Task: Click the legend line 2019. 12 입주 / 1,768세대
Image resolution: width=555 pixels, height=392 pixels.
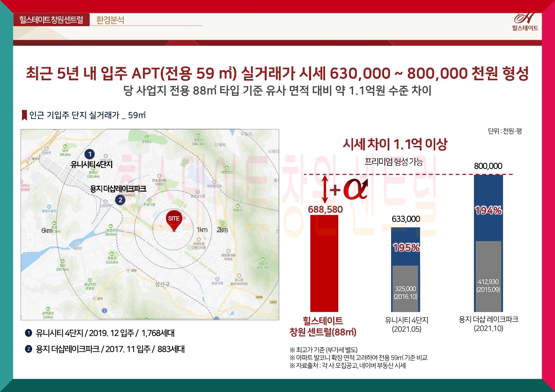Action: [105, 333]
